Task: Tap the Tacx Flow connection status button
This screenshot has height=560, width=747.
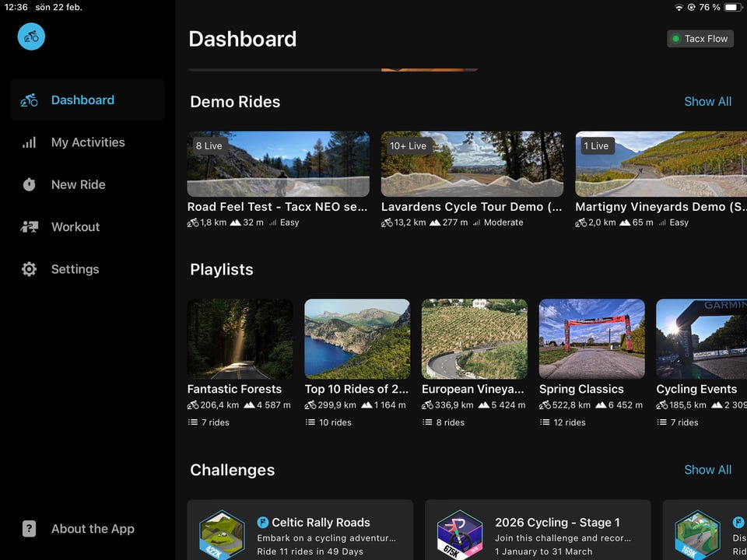Action: tap(700, 39)
